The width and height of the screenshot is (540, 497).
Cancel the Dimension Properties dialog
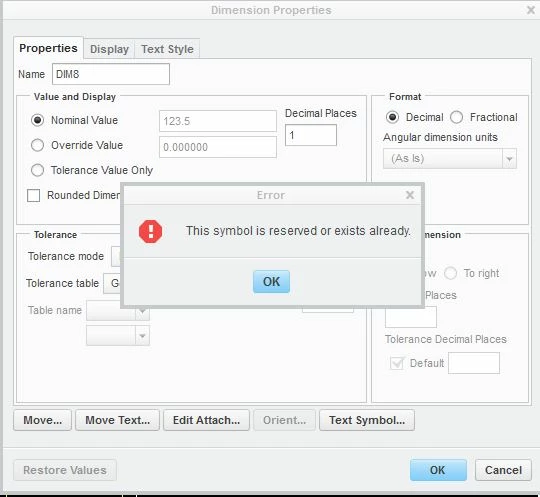503,470
